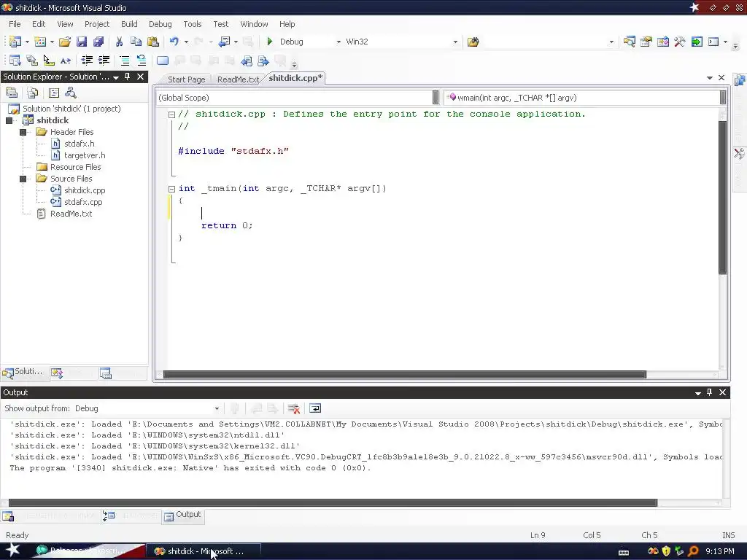Click the Open File folder icon
Image resolution: width=747 pixels, height=560 pixels.
65,42
